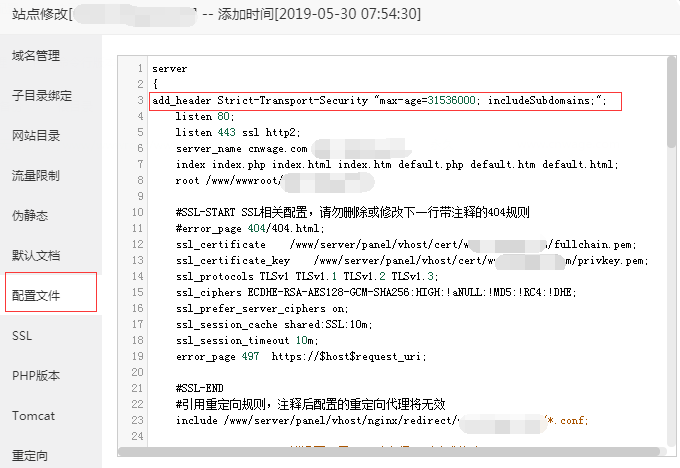The height and width of the screenshot is (468, 680).
Task: Switch to the PHP版本 tab
Action: pos(36,376)
